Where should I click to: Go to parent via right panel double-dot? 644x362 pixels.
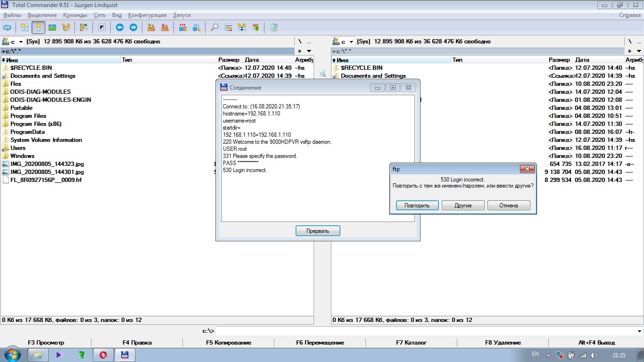(639, 41)
